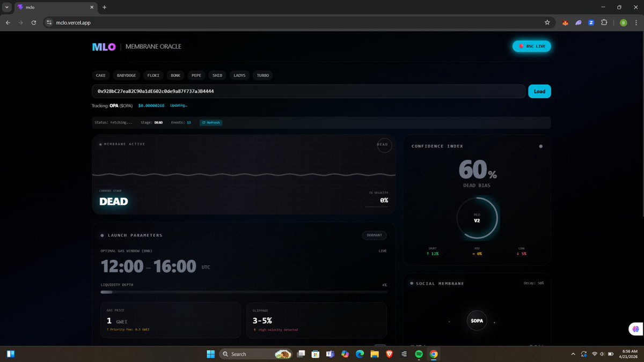Click the floating purple brain widget icon
644x362 pixels.
pyautogui.click(x=636, y=329)
